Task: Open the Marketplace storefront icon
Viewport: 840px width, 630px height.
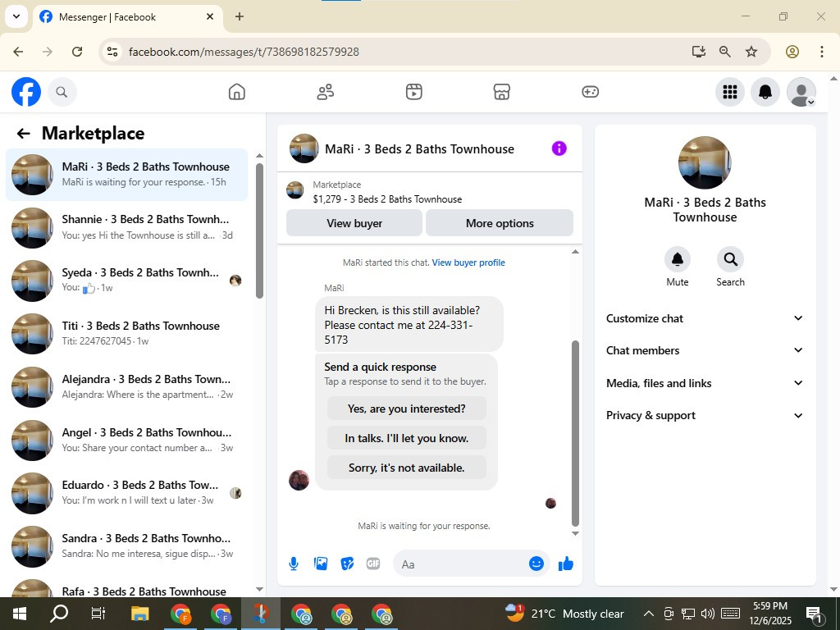Action: pos(501,92)
